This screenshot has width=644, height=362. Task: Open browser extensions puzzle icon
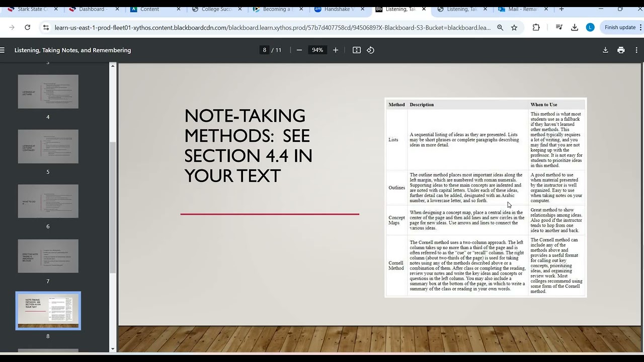[x=536, y=28]
